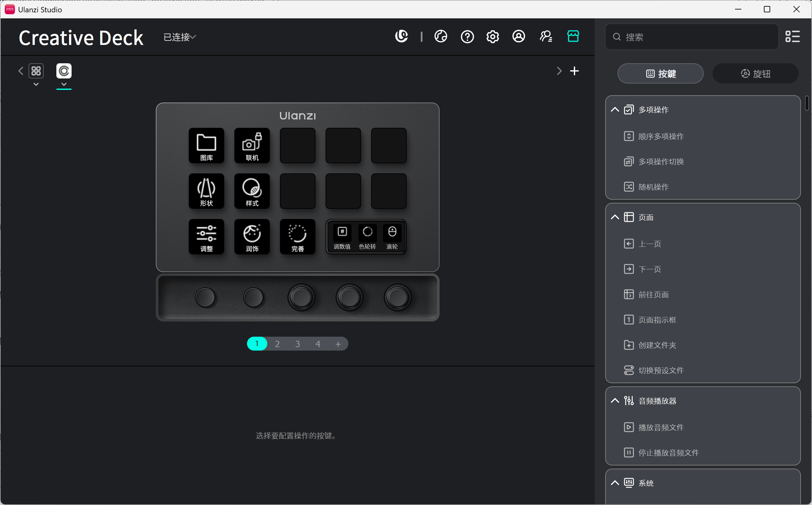Select the middle dial knob
The height and width of the screenshot is (505, 812).
click(x=301, y=297)
